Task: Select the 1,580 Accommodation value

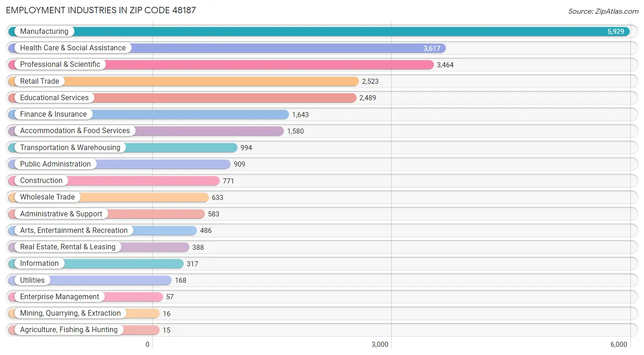Action: [295, 131]
